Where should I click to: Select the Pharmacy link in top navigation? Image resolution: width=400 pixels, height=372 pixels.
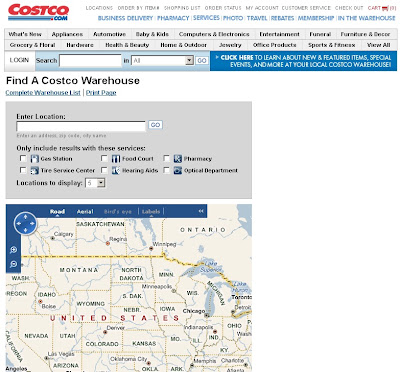[173, 18]
